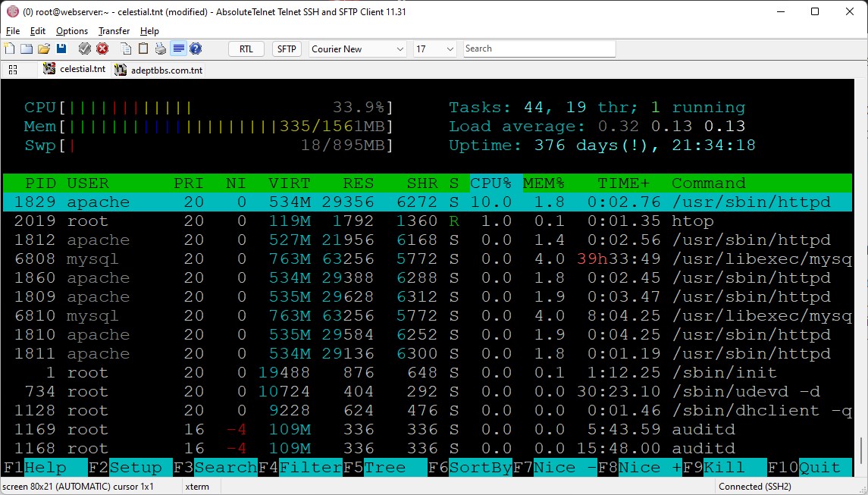868x495 pixels.
Task: Open help via blue question mark icon
Action: click(196, 49)
